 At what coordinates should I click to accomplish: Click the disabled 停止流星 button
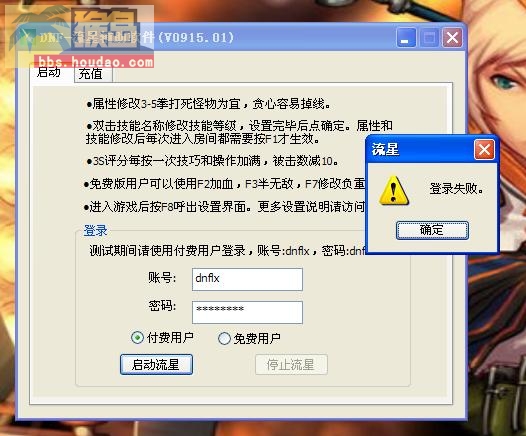[x=291, y=365]
